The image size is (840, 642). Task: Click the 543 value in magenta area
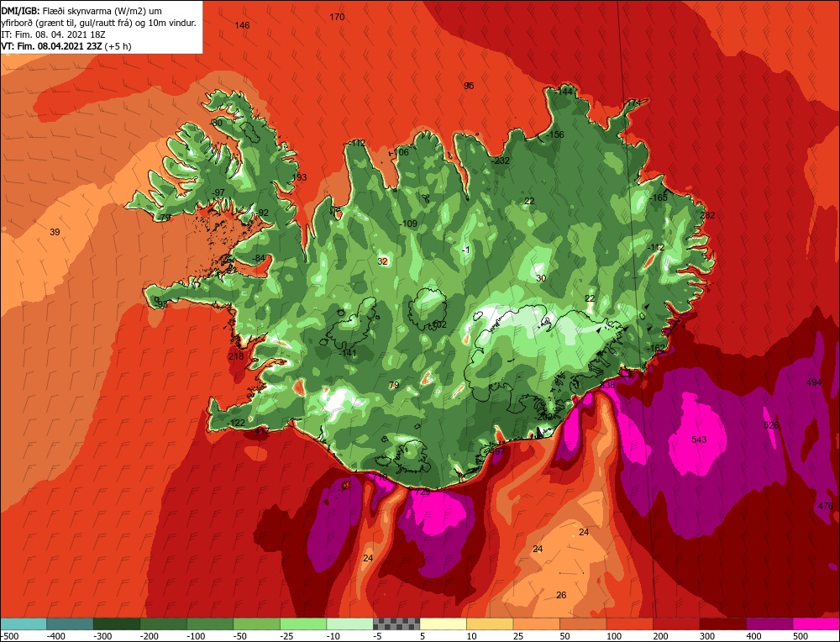(699, 439)
